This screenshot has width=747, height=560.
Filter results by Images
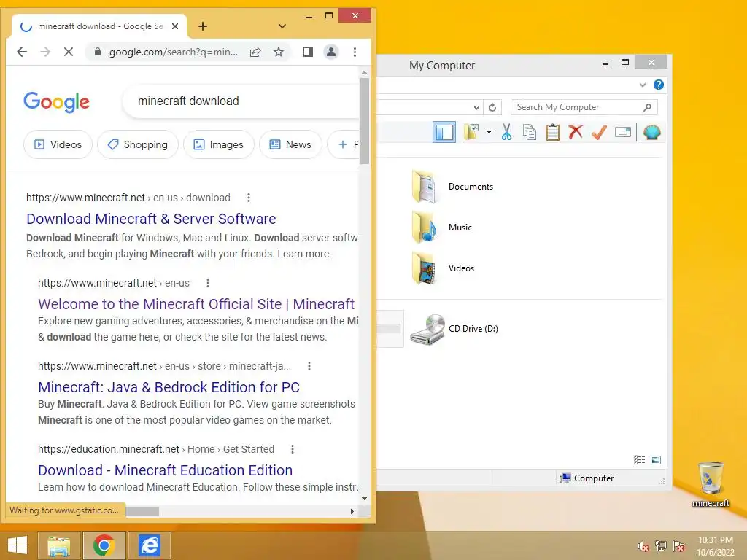(219, 145)
